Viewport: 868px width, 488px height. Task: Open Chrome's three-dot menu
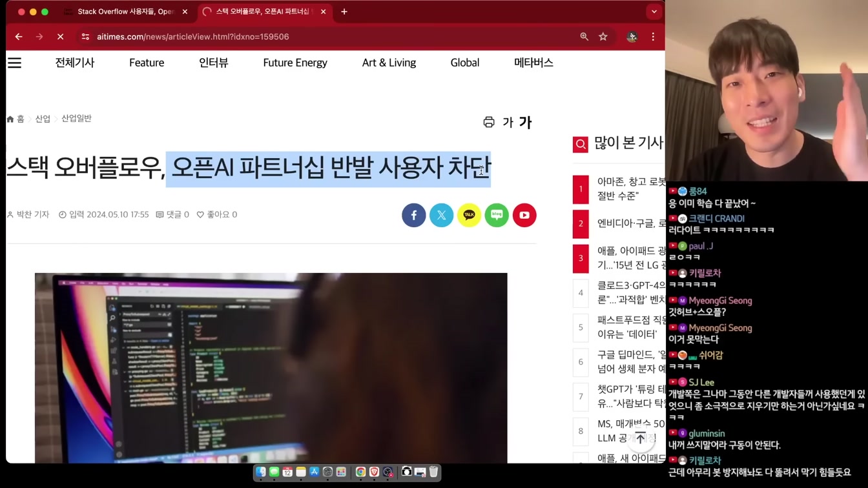(653, 37)
